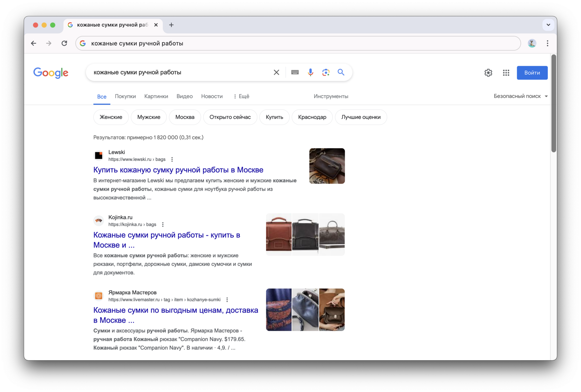Open Livemaster gray clutch thumbnail
The image size is (581, 392).
click(305, 310)
